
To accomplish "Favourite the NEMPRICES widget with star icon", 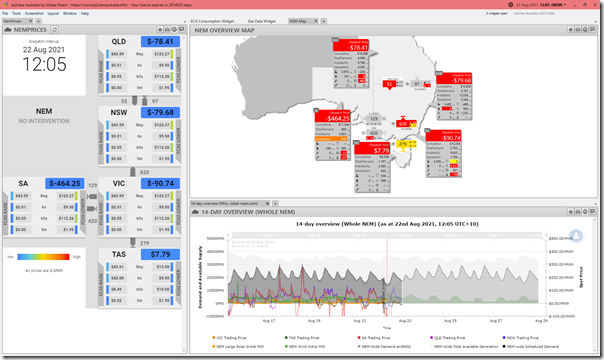I will [160, 29].
